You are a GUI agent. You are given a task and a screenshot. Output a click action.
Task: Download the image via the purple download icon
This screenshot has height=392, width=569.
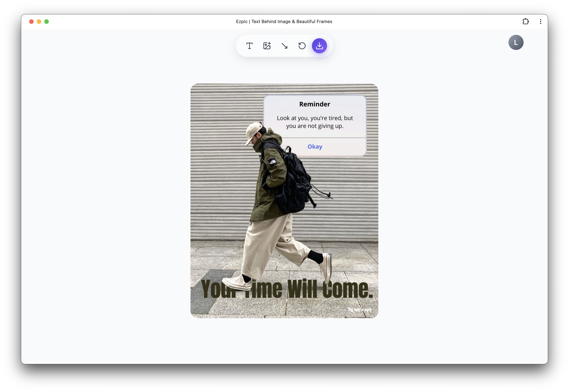319,46
